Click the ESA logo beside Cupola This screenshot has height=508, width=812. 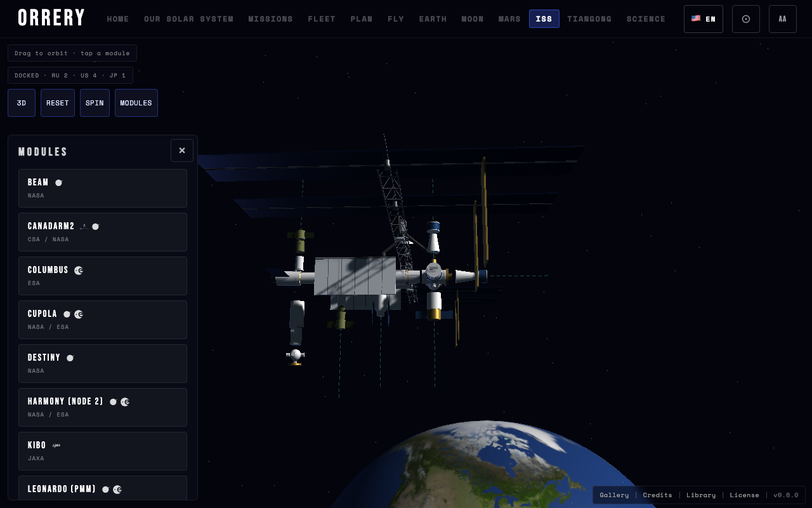(79, 314)
